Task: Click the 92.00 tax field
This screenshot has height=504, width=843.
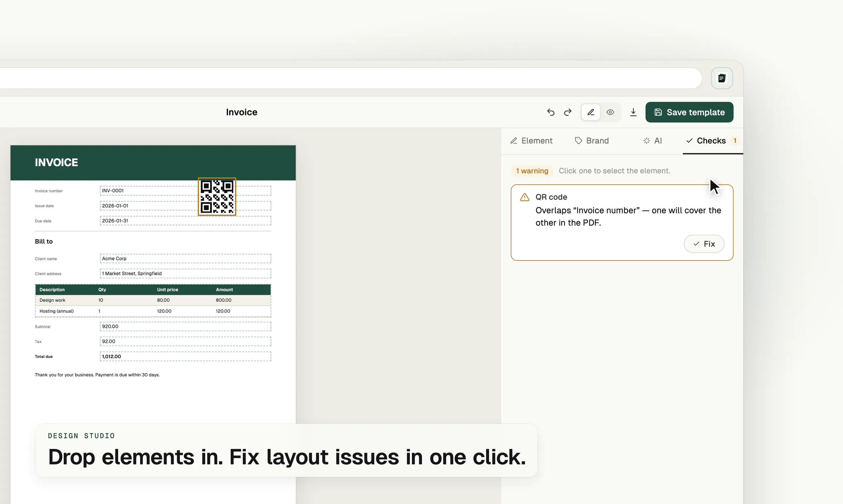Action: (x=185, y=341)
